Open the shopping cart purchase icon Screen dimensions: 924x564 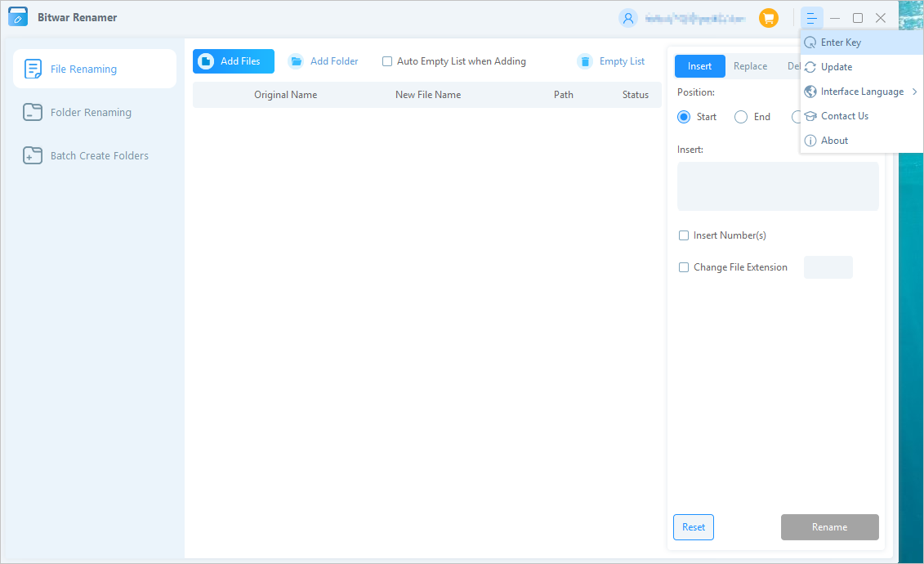pos(769,18)
